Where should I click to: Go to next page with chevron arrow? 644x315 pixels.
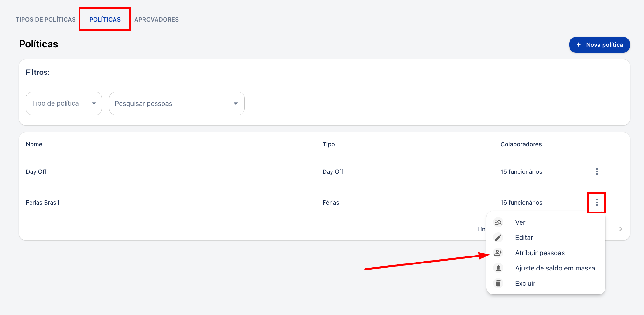(x=621, y=229)
